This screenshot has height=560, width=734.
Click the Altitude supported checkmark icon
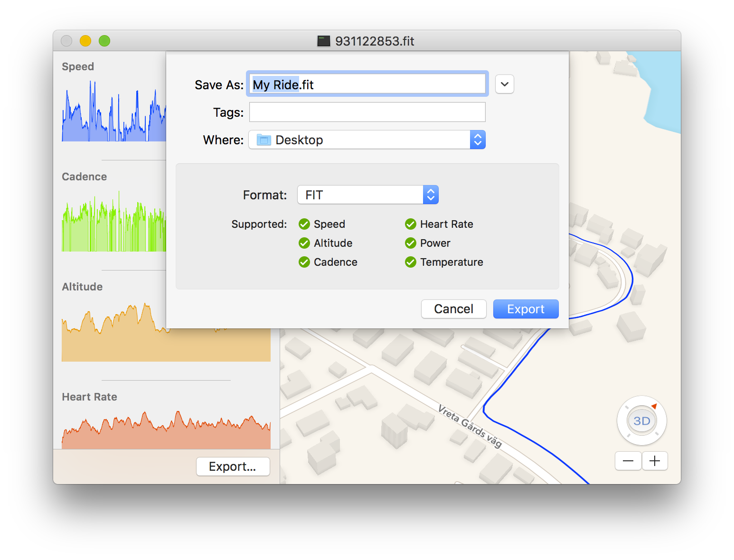pyautogui.click(x=304, y=243)
